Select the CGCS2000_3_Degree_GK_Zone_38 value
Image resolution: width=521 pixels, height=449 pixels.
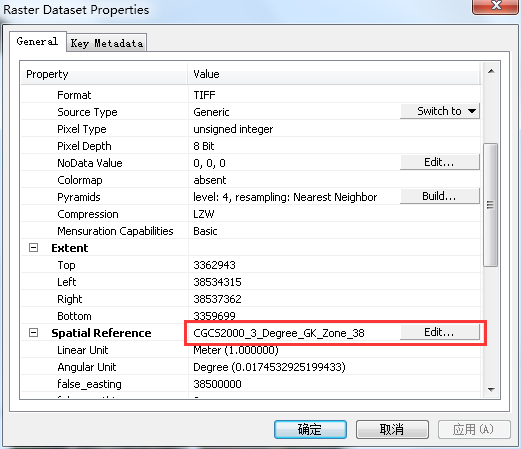point(279,333)
